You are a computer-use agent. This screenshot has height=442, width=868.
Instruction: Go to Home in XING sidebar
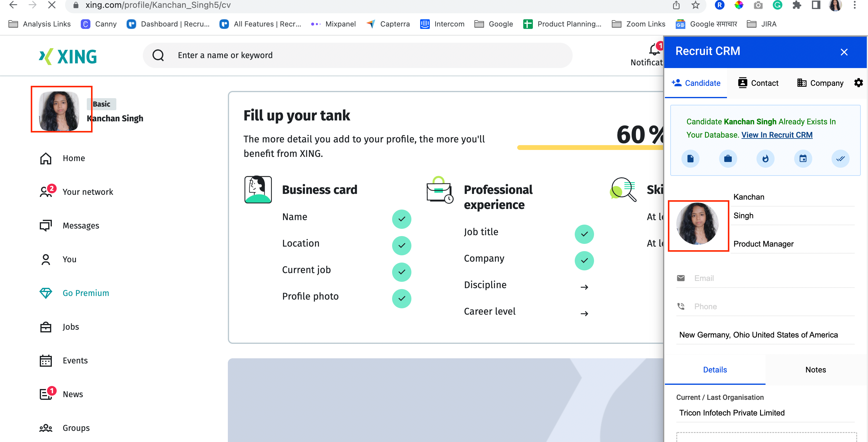(62, 158)
